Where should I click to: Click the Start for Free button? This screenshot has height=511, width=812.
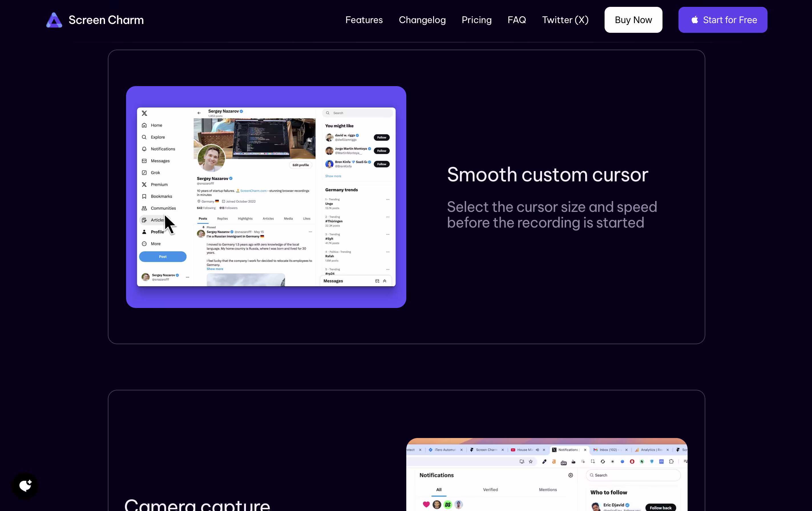tap(722, 20)
